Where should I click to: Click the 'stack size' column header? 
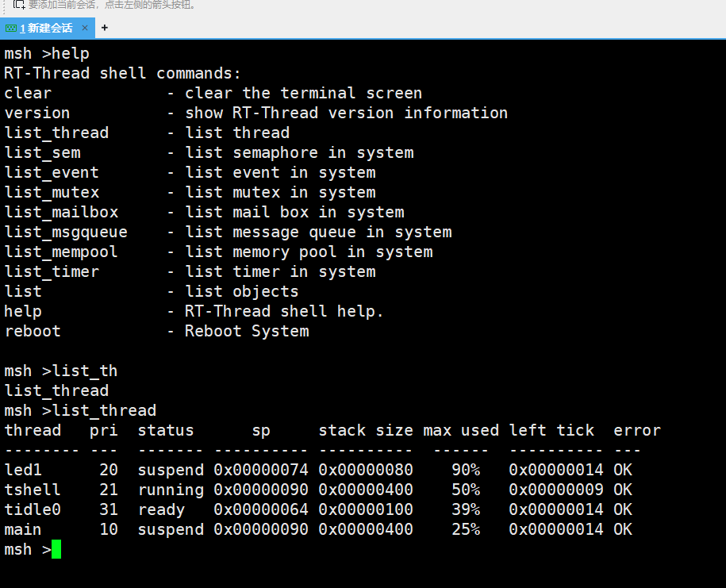coord(365,431)
